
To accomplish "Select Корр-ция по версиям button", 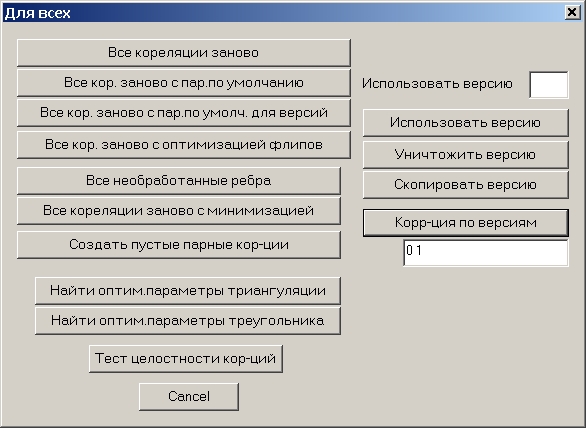I will (466, 223).
